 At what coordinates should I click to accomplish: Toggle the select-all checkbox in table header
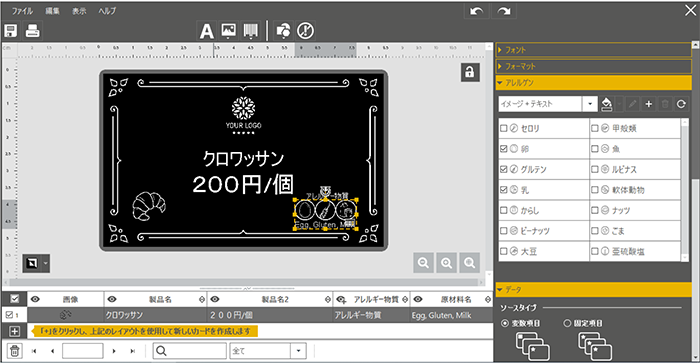click(15, 299)
